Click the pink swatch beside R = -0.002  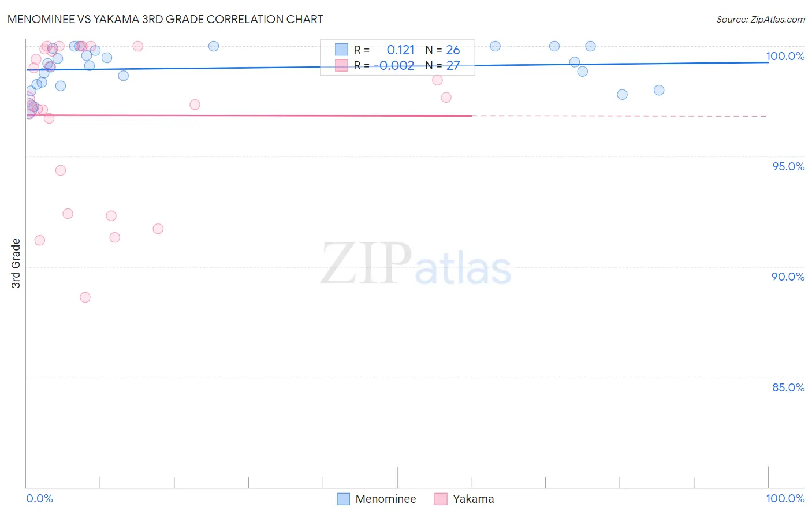point(342,65)
